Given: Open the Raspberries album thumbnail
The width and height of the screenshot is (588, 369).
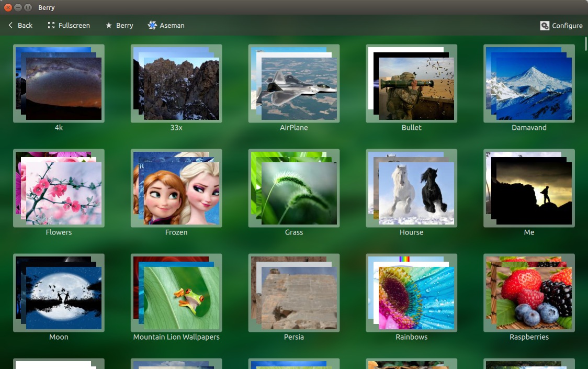Looking at the screenshot, I should tap(529, 293).
